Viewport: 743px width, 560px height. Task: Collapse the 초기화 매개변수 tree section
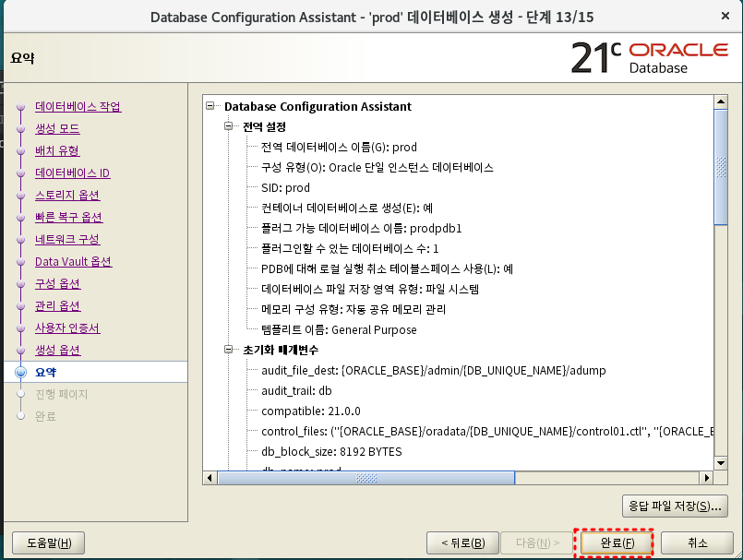[229, 349]
